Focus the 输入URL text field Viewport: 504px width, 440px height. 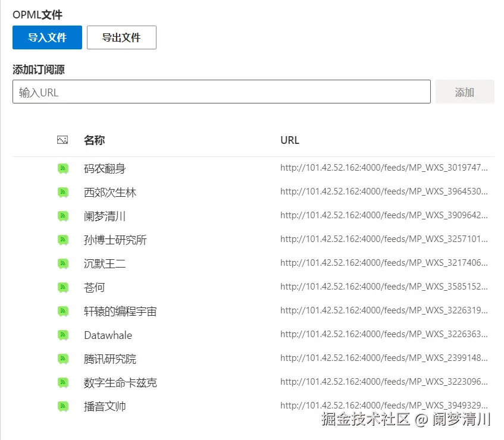[221, 92]
